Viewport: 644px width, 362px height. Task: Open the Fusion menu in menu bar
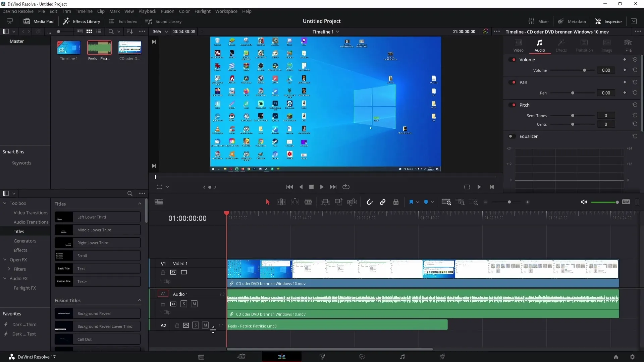tap(168, 11)
